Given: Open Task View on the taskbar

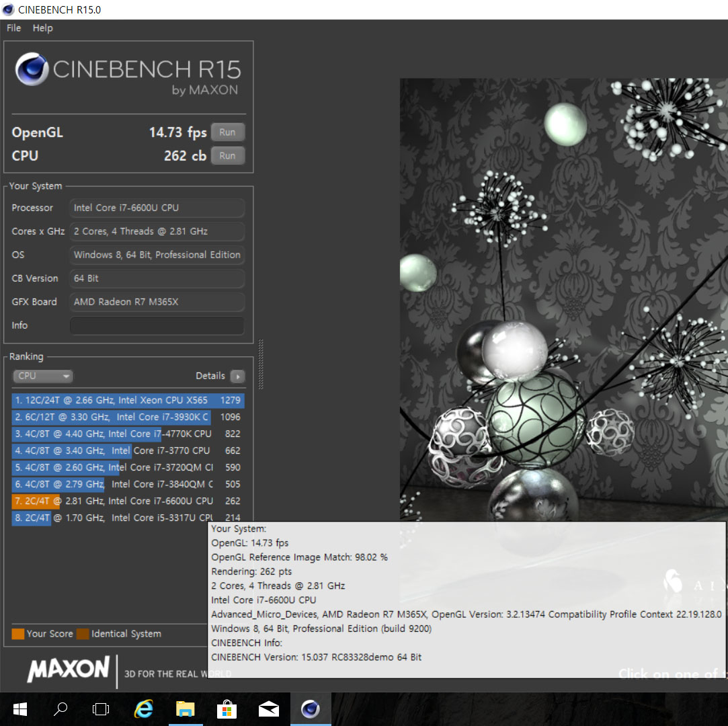Looking at the screenshot, I should pos(101,709).
